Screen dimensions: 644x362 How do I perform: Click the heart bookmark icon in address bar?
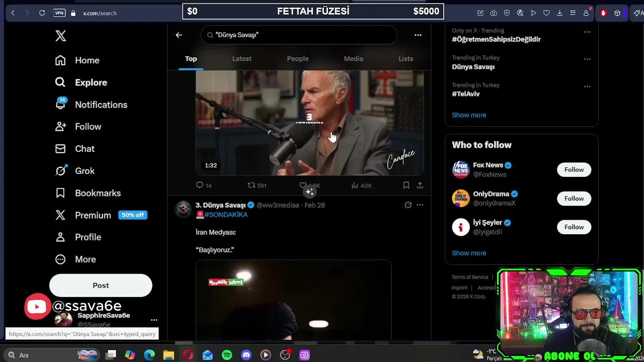[x=546, y=13]
